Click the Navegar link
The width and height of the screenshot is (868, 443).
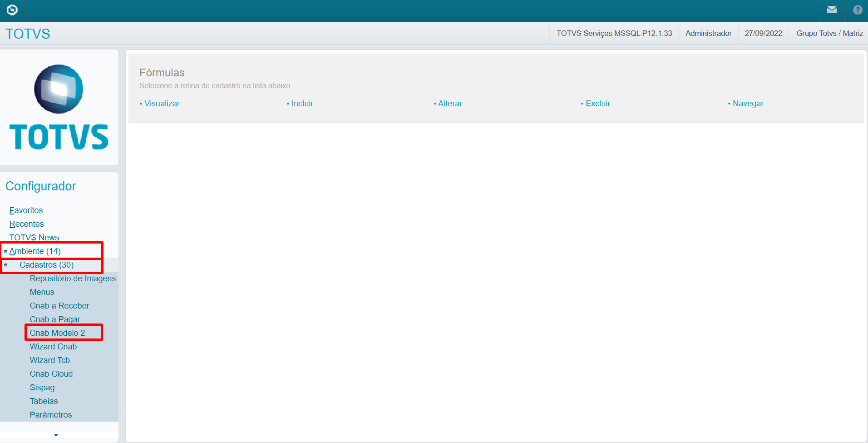pos(748,104)
